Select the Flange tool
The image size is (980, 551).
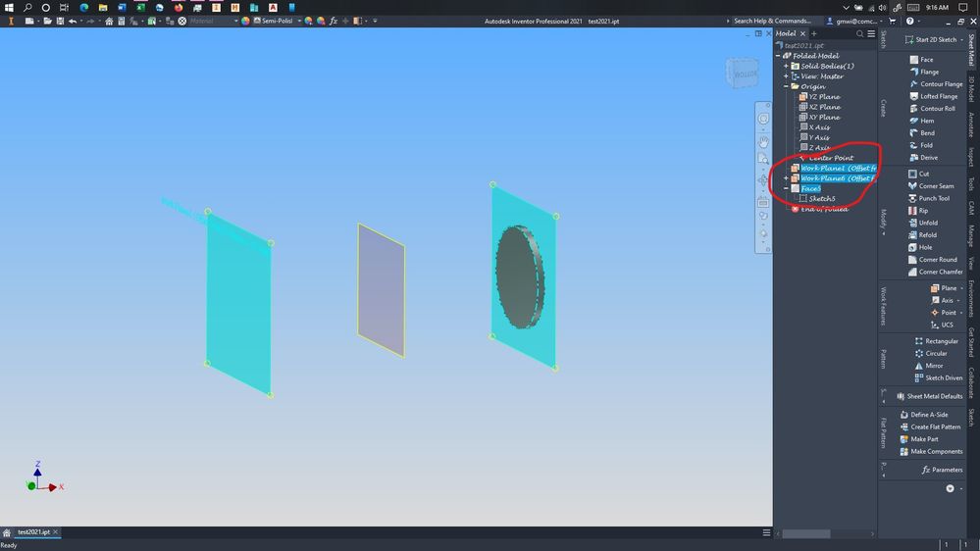coord(924,72)
